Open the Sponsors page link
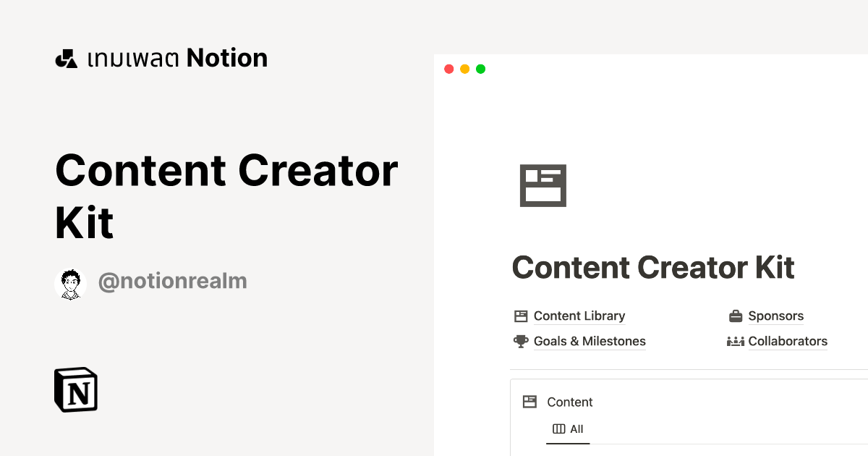 pos(776,316)
